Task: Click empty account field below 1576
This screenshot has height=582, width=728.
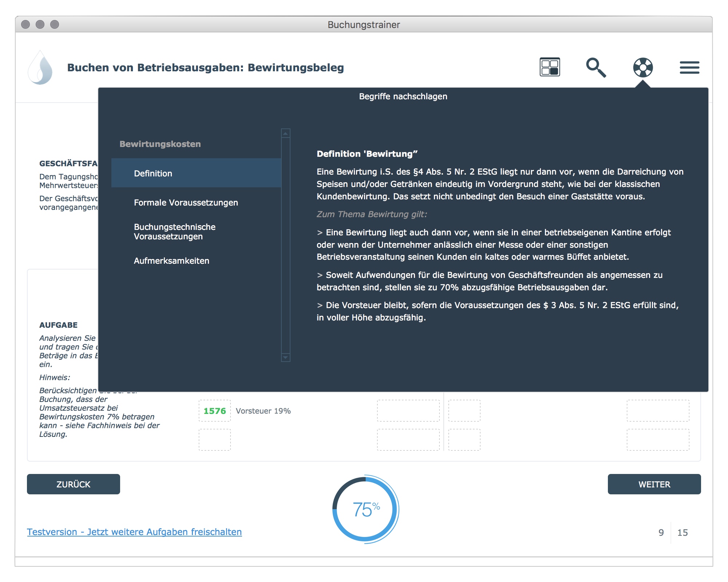Action: [214, 440]
